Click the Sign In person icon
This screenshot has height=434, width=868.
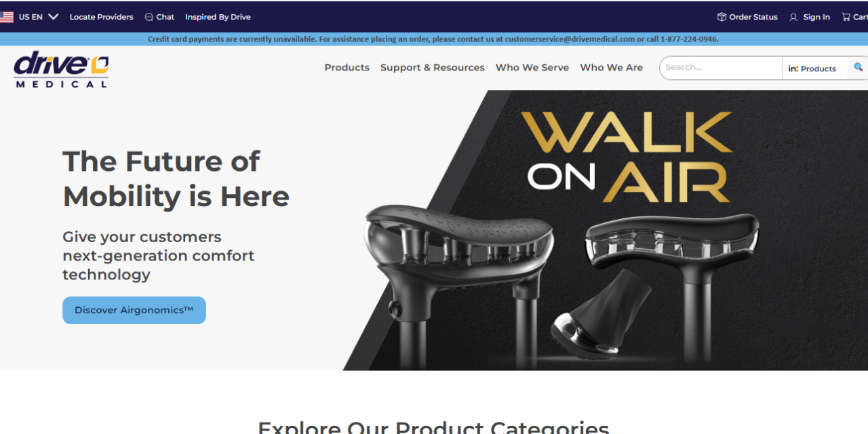click(793, 17)
